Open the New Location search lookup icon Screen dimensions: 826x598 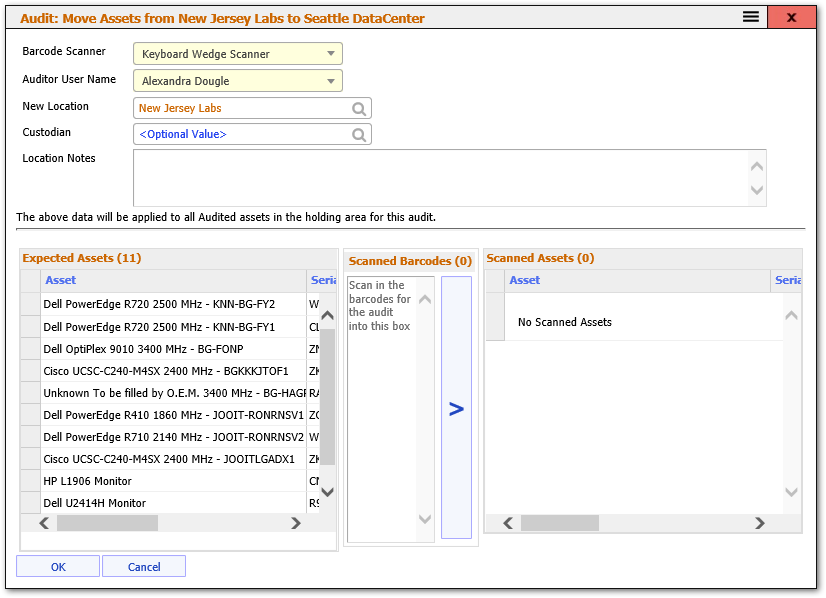point(359,107)
